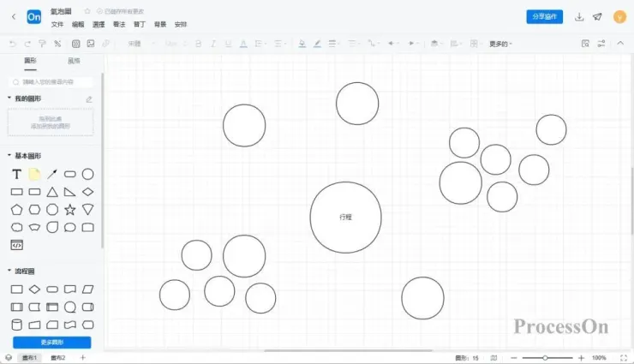The width and height of the screenshot is (634, 364).
Task: Open the 更多的 toolbar dropdown
Action: [x=500, y=44]
